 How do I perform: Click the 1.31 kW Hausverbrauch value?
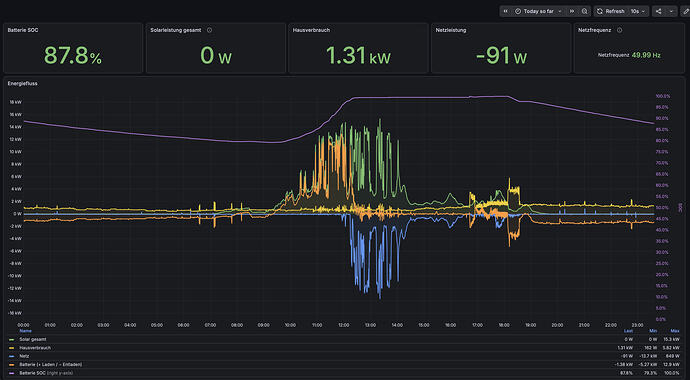point(358,55)
